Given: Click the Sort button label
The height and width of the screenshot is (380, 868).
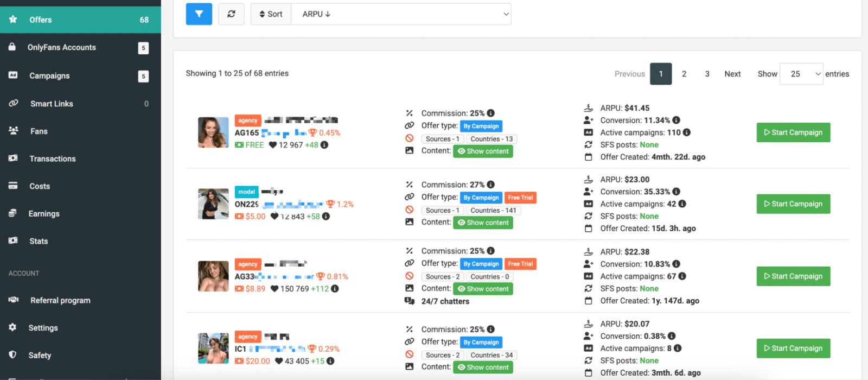Looking at the screenshot, I should pyautogui.click(x=271, y=14).
